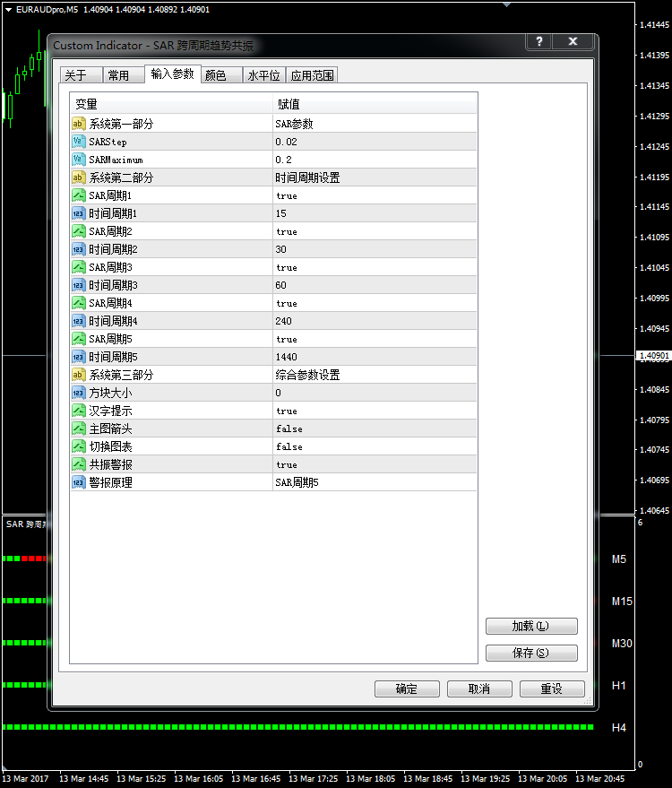Click the double-type icon beside SARMaximum

click(78, 160)
